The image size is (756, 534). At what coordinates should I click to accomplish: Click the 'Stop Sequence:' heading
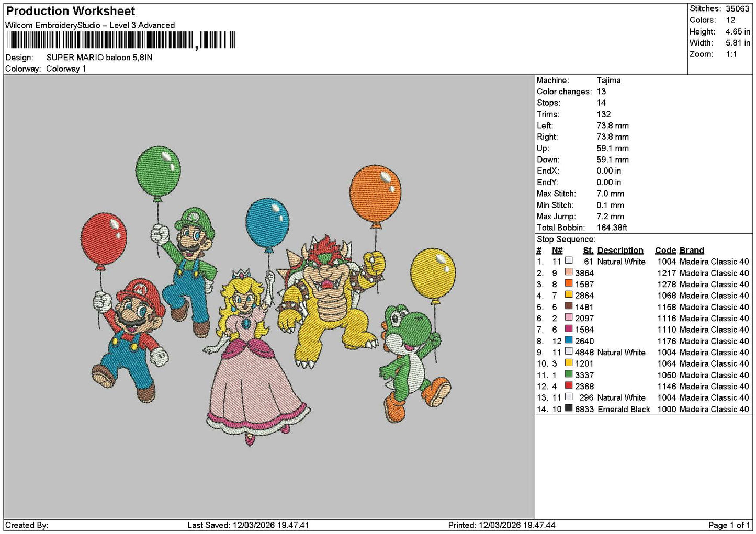coord(566,239)
